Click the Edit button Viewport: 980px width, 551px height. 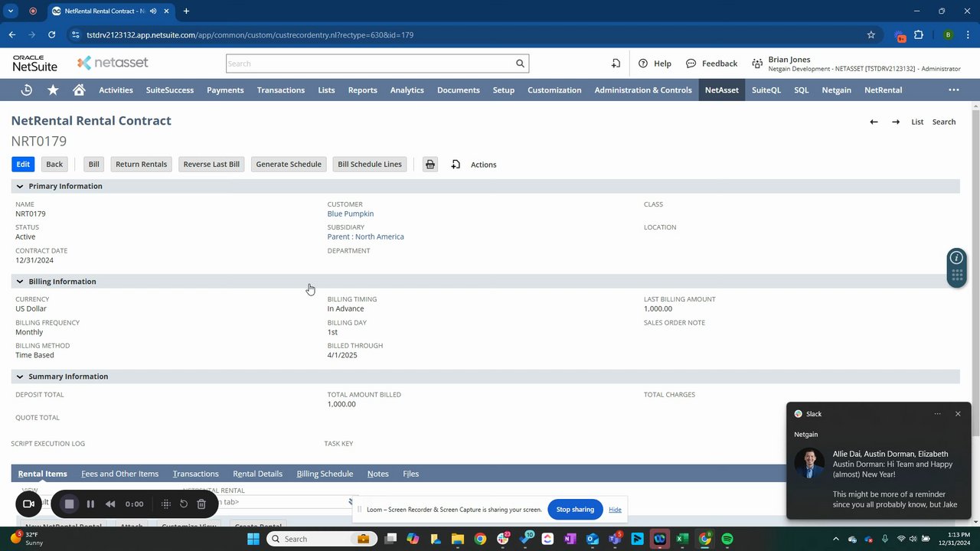23,165
